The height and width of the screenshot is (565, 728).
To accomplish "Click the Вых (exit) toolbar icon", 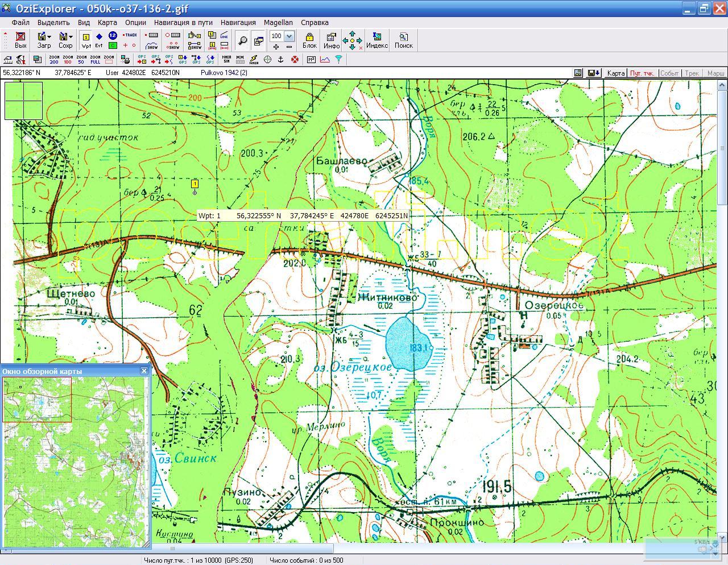I will click(x=20, y=40).
